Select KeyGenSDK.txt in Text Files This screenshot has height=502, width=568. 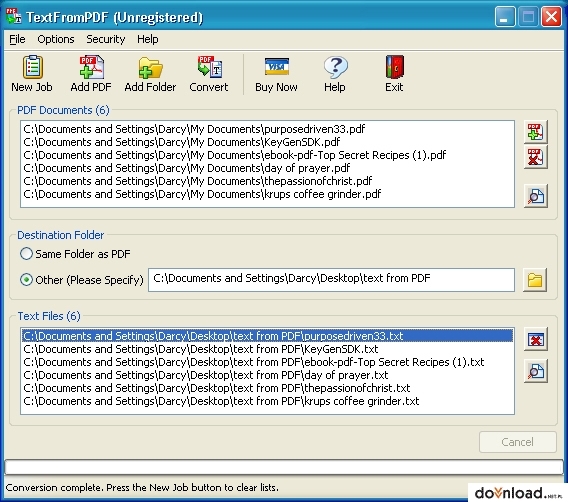267,349
